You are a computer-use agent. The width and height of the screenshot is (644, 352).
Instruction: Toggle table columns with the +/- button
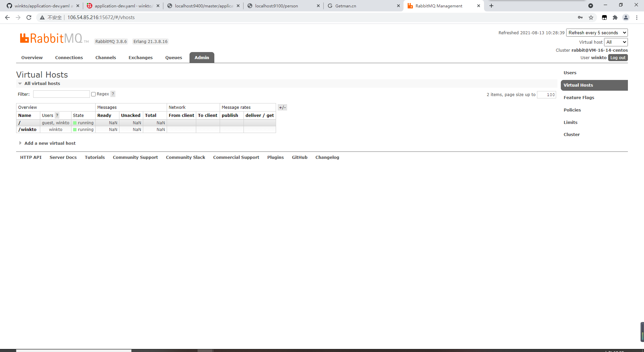point(282,107)
